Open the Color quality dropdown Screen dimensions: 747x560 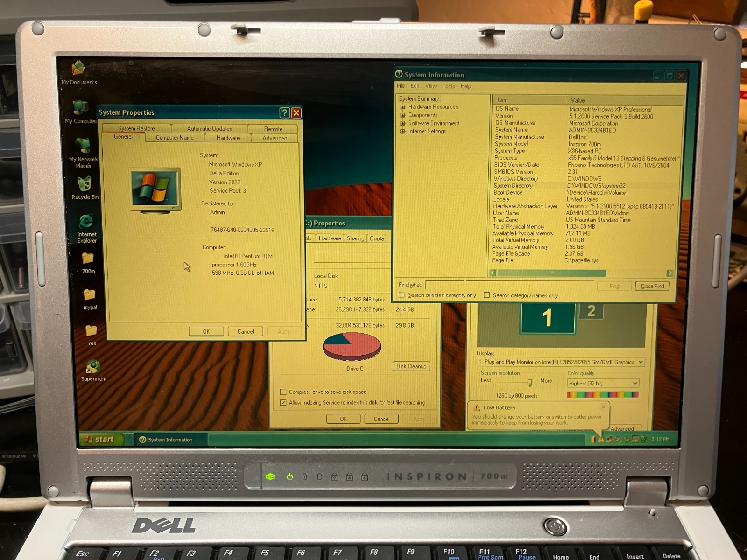pos(635,383)
